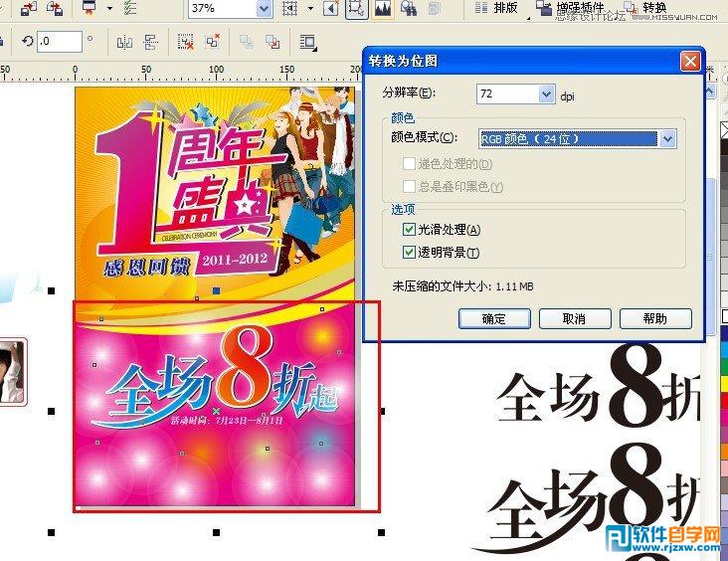Pick the red swatch in the color palette
The height and width of the screenshot is (561, 728).
(x=724, y=400)
